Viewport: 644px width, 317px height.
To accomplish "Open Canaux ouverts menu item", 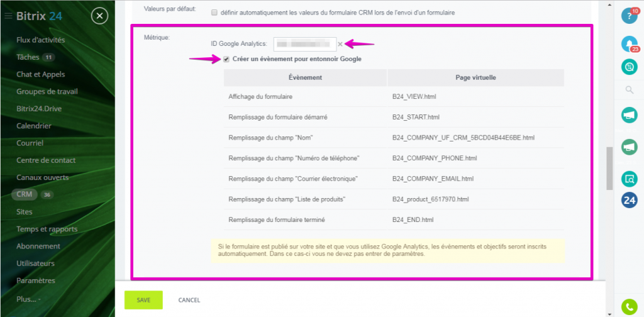I will (x=43, y=178).
